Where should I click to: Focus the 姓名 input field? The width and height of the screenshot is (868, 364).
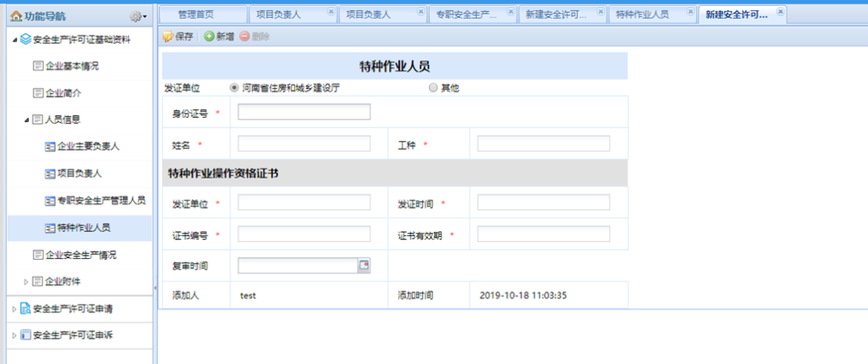pyautogui.click(x=304, y=144)
